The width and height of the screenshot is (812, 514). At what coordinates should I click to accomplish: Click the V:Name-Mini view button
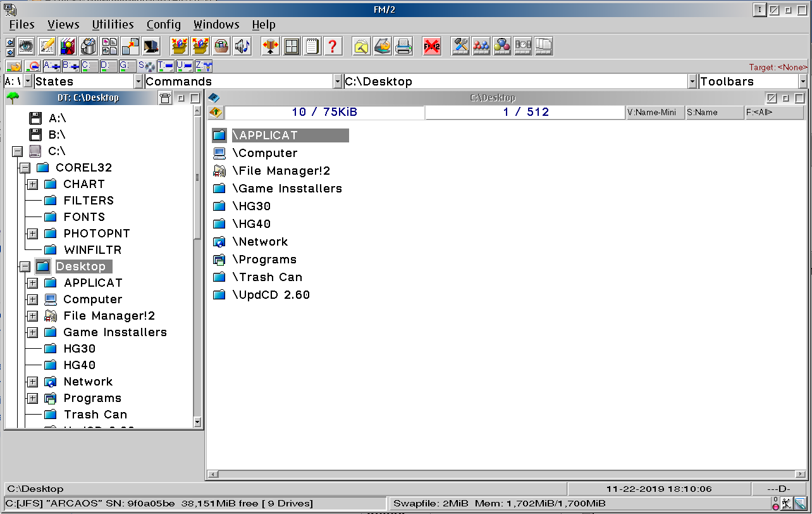coord(655,112)
